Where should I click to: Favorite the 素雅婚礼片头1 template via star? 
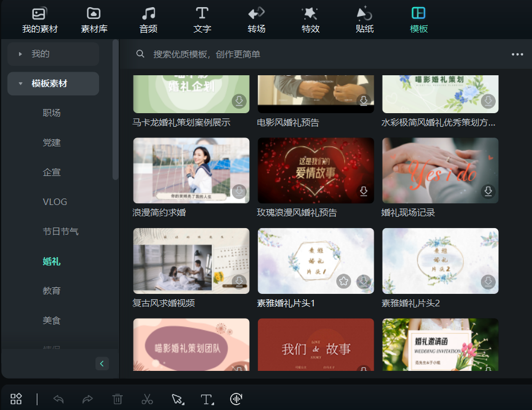pos(343,282)
